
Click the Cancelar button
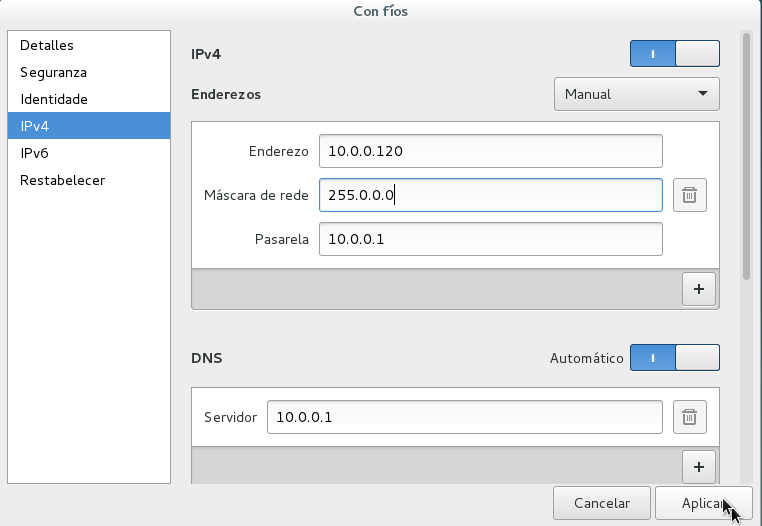point(602,503)
